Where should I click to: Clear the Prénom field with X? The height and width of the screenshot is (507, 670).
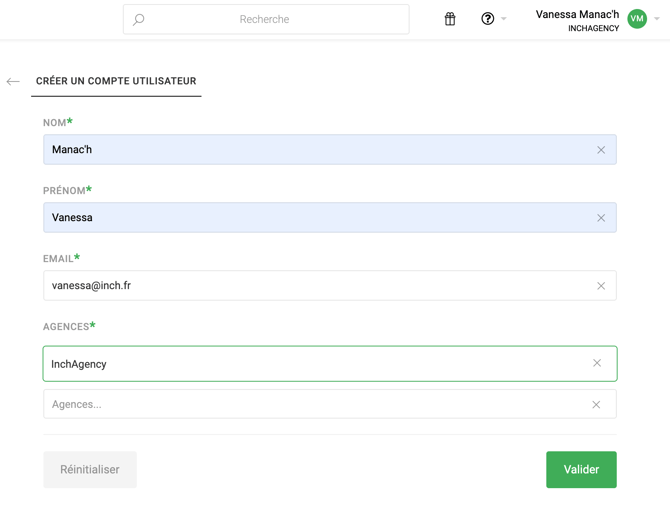tap(601, 218)
